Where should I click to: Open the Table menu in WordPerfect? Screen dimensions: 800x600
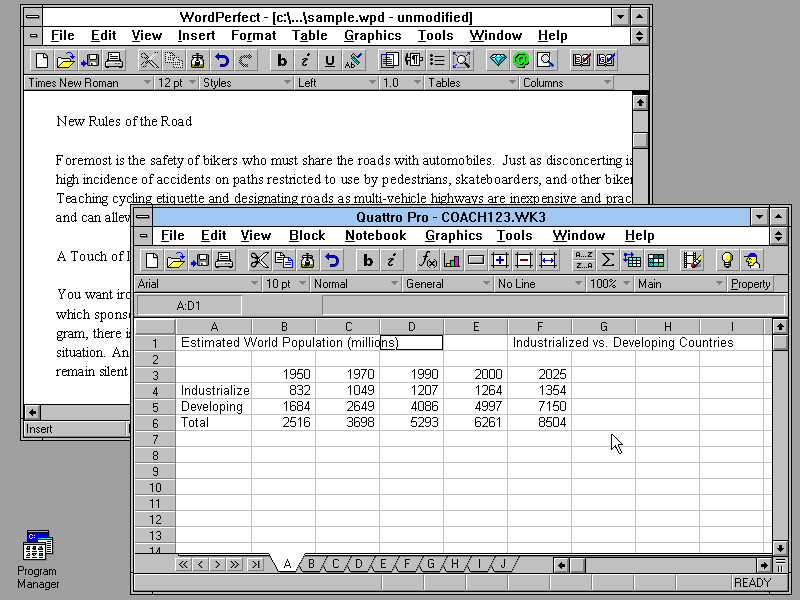click(x=310, y=36)
